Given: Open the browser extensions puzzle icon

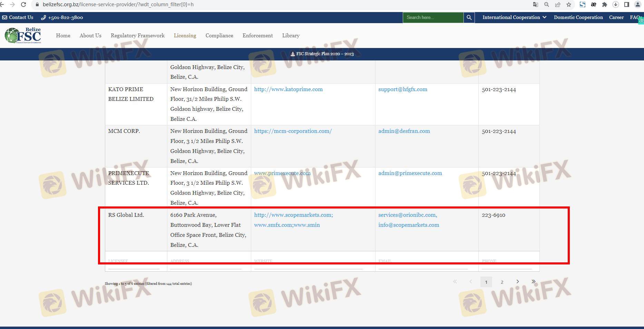Looking at the screenshot, I should pos(604,4).
